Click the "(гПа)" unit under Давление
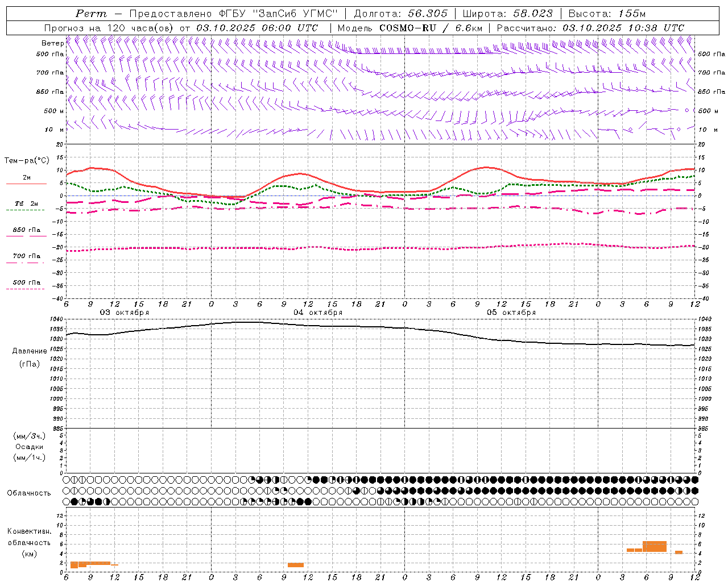 point(30,364)
